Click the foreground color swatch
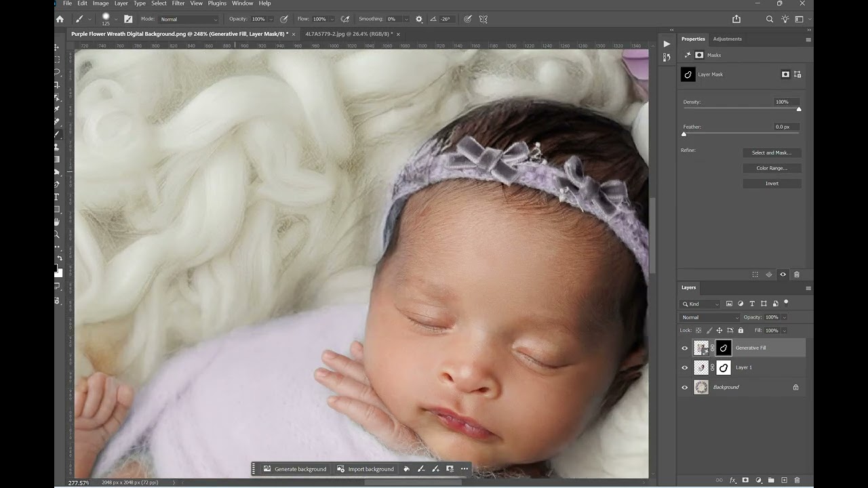This screenshot has height=488, width=868. [x=56, y=269]
